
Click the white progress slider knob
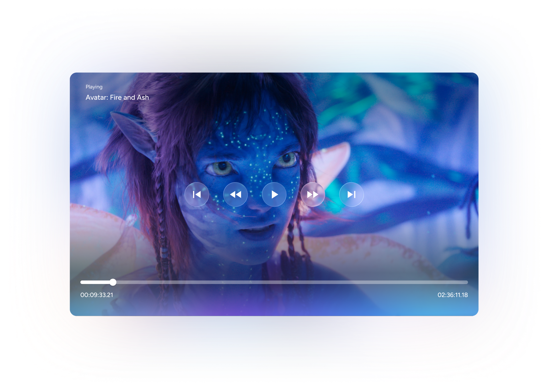pyautogui.click(x=113, y=282)
